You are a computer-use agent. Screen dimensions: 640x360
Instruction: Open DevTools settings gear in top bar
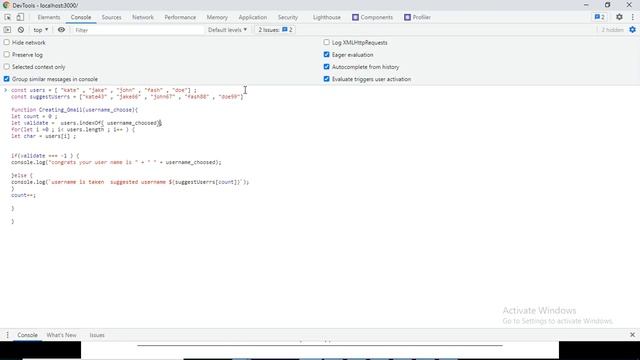tap(619, 17)
